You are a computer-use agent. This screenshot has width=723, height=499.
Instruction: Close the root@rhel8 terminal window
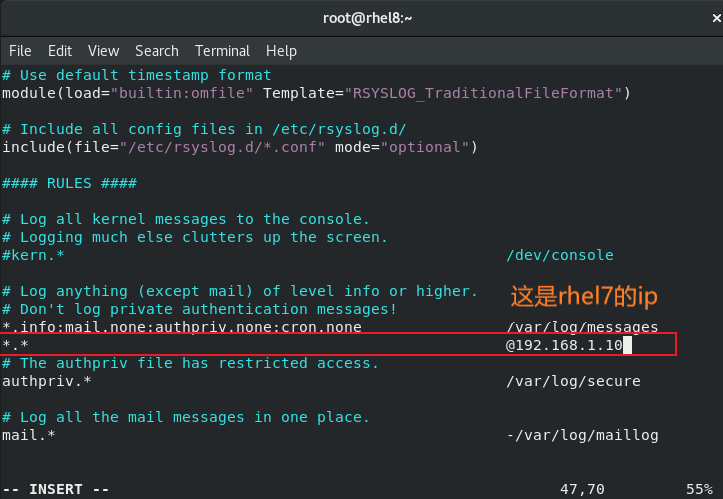tap(717, 18)
